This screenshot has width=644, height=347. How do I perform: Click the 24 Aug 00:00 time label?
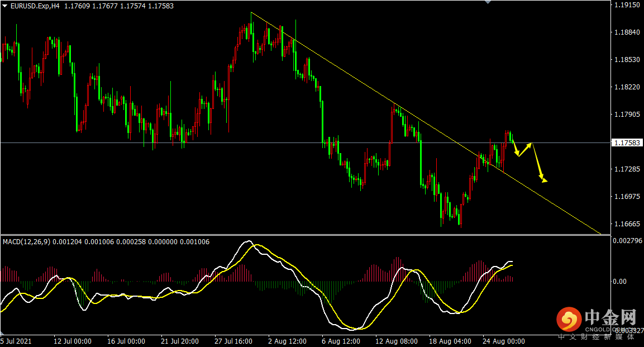[504, 341]
